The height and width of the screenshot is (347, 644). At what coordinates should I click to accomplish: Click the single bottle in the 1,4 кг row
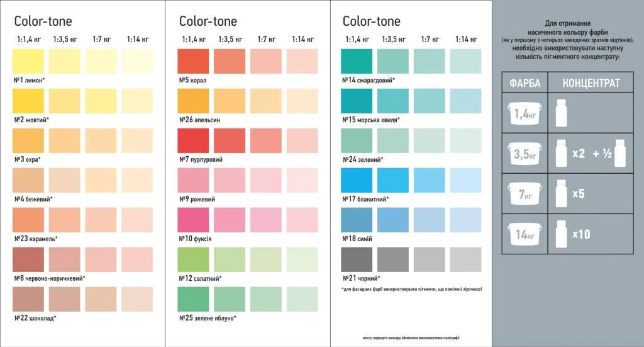click(x=561, y=113)
